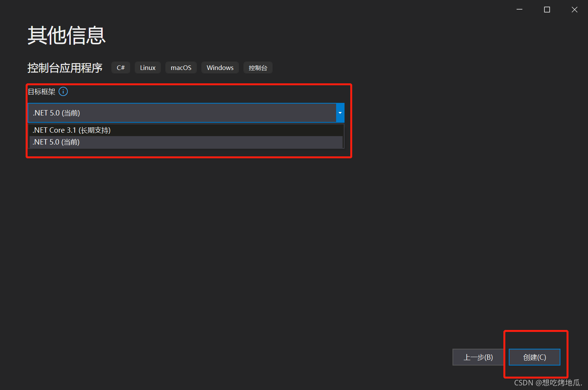Select .NET Core 3.1 (长期支持) option
588x390 pixels.
[x=186, y=130]
